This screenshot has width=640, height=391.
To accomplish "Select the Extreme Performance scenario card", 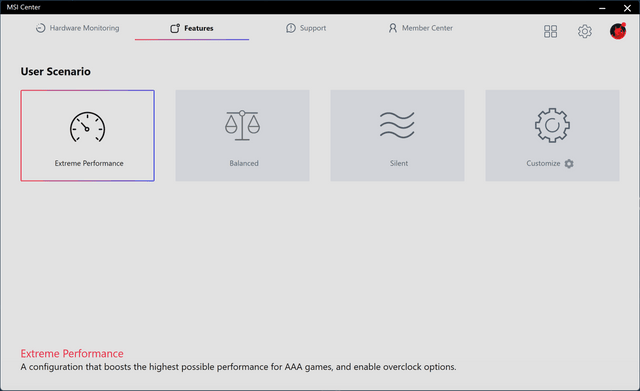I will pos(87,136).
